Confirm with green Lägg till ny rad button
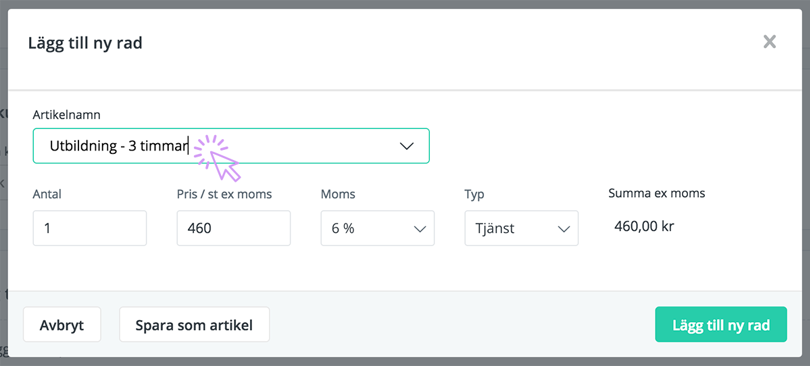The image size is (810, 366). coord(721,324)
